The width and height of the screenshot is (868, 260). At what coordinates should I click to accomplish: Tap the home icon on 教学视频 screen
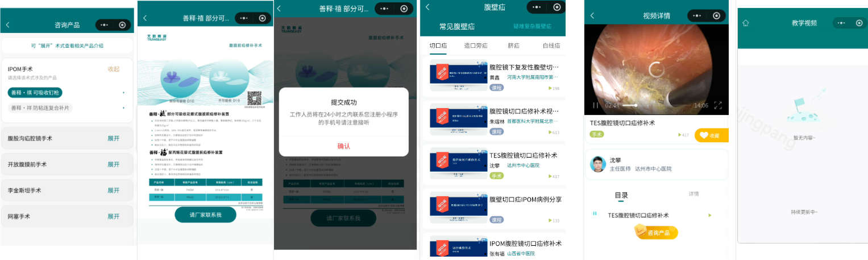746,23
